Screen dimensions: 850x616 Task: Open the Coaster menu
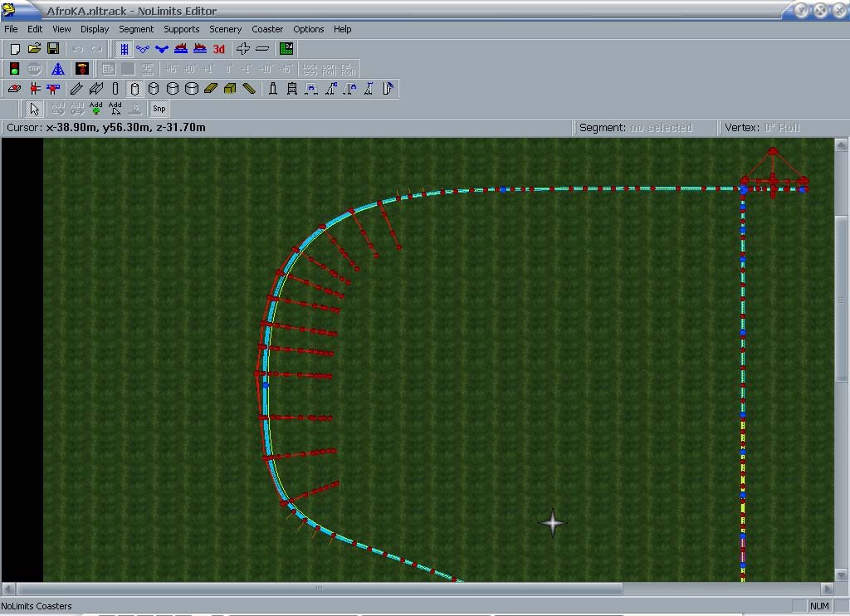(267, 29)
